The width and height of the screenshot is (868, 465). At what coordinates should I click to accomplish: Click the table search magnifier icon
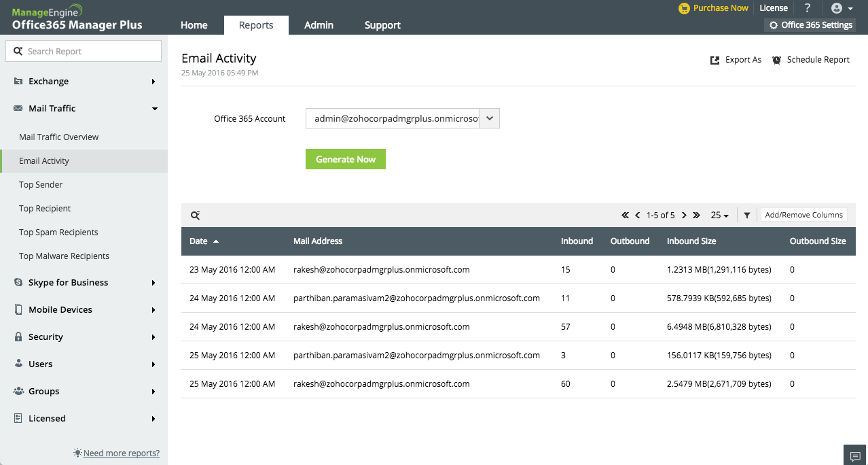pos(195,216)
